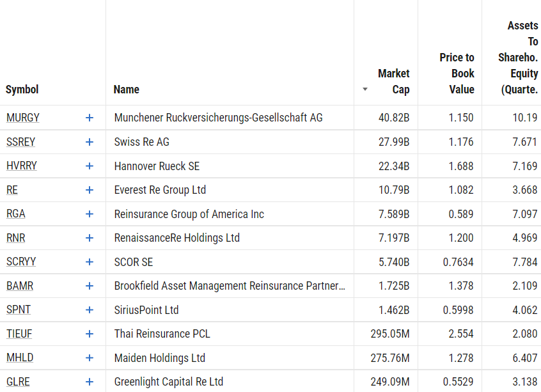This screenshot has height=392, width=541.
Task: Open the RE ticker link
Action: [12, 190]
